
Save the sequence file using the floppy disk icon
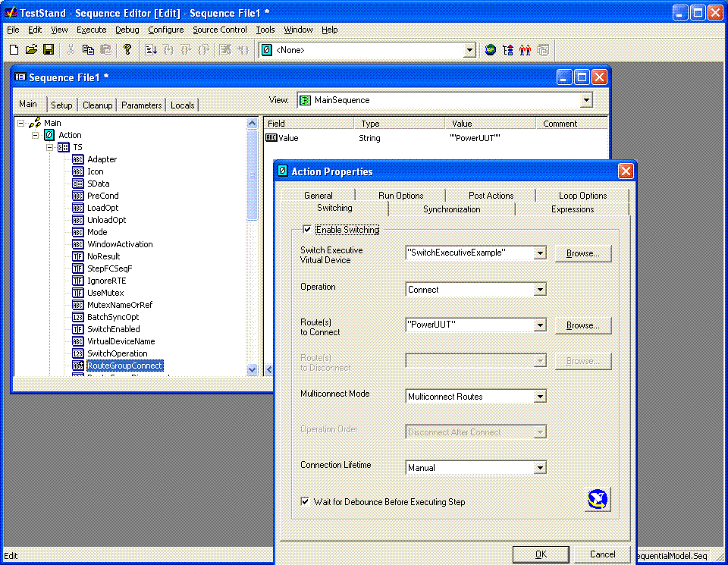pyautogui.click(x=49, y=50)
